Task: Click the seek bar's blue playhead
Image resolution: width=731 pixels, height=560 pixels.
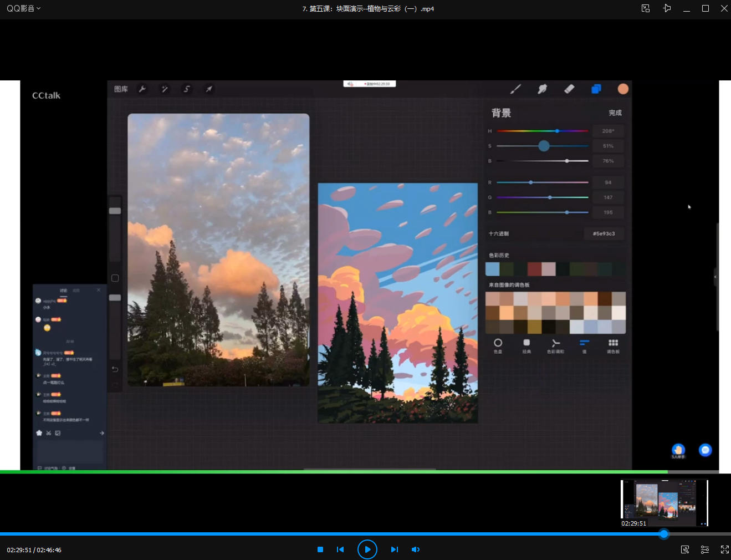Action: [663, 534]
